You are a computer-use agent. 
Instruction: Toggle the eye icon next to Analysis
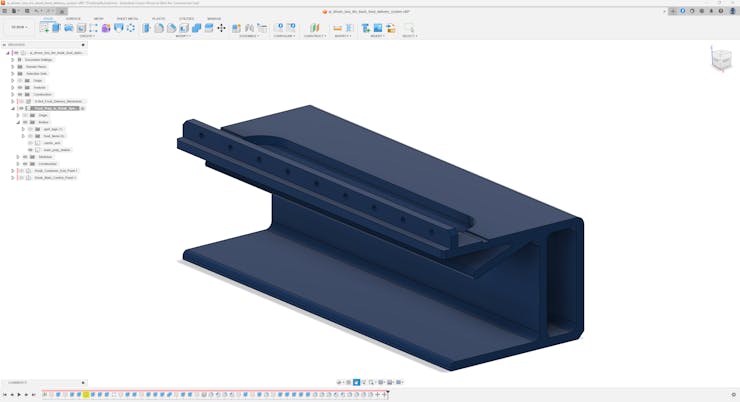pyautogui.click(x=19, y=88)
